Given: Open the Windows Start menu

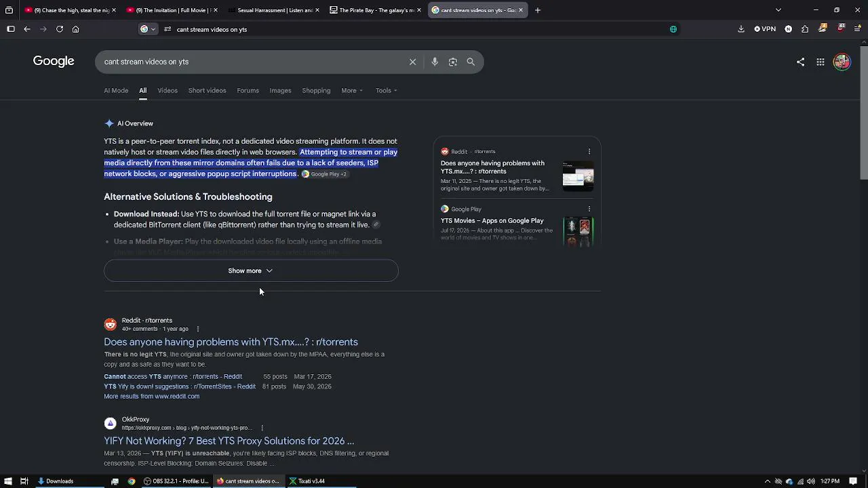Looking at the screenshot, I should pyautogui.click(x=7, y=481).
